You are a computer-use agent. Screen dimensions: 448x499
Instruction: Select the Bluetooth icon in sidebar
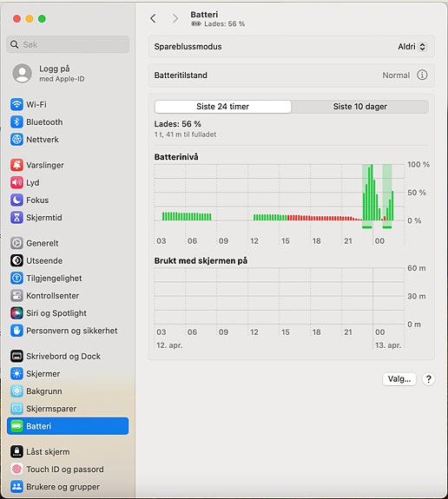16,121
